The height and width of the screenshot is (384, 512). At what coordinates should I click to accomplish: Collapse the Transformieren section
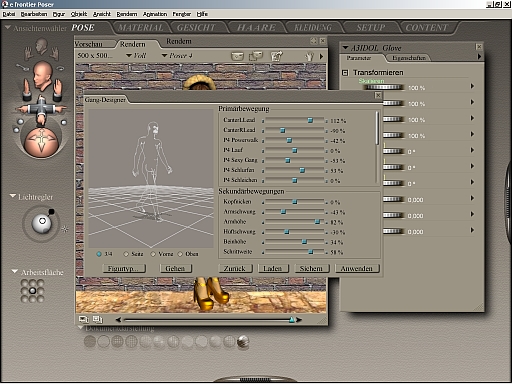pyautogui.click(x=345, y=73)
